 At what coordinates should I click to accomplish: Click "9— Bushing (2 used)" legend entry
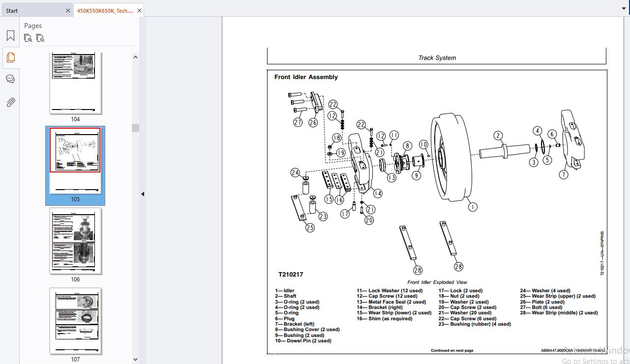pos(300,336)
